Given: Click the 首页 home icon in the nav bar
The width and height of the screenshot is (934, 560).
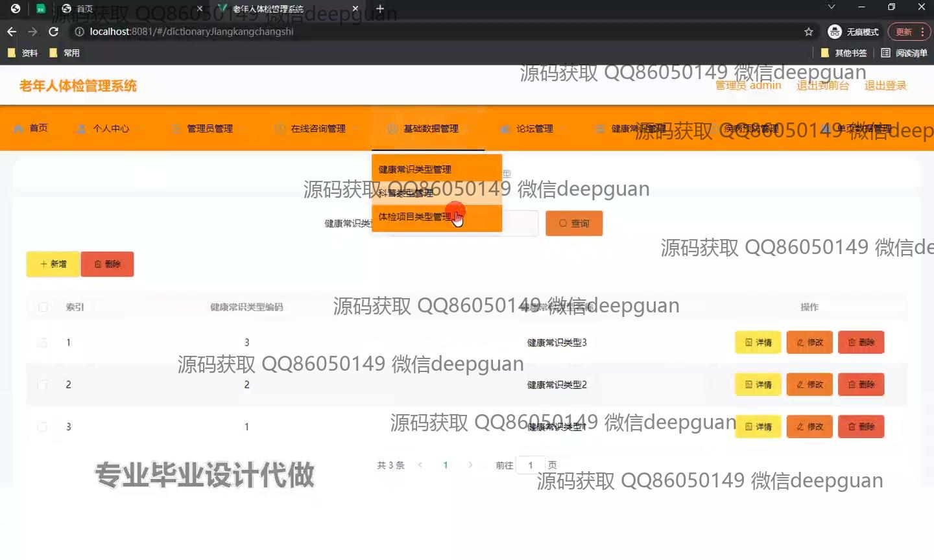Looking at the screenshot, I should (x=19, y=128).
